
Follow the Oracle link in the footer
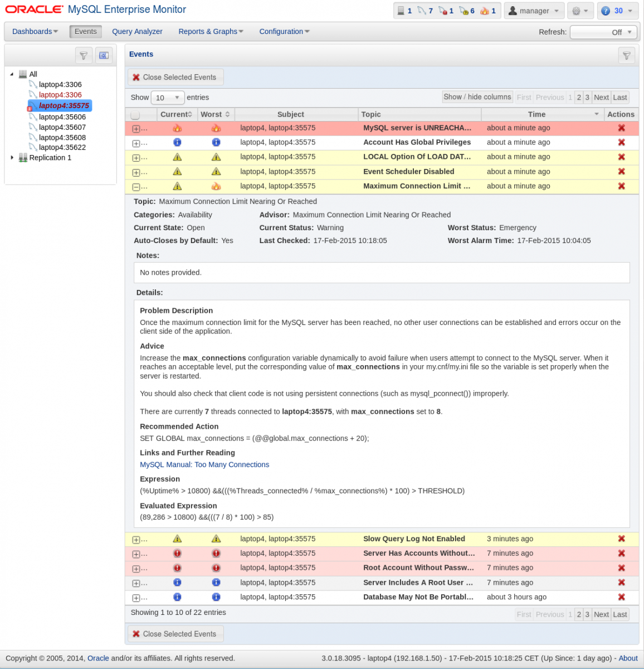click(x=98, y=658)
